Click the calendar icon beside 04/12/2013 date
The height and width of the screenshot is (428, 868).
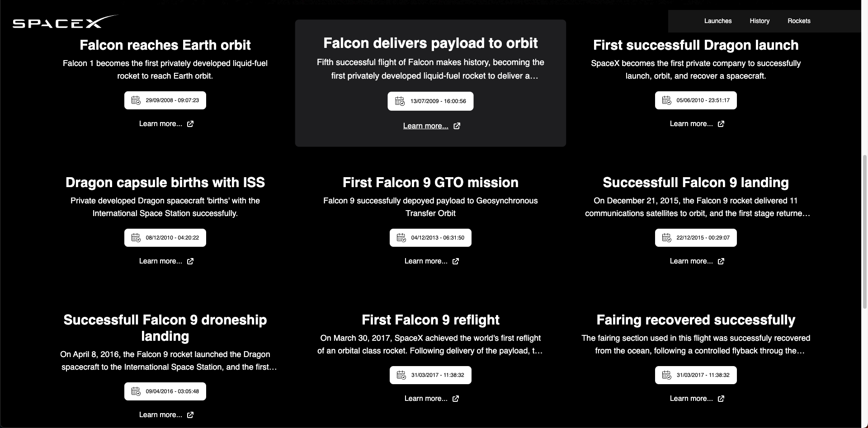tap(401, 237)
